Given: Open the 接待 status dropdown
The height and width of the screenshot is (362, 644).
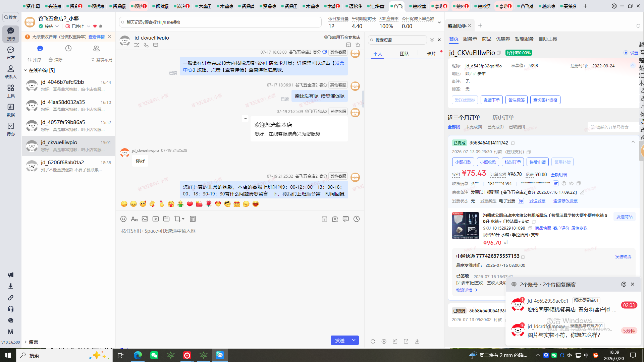Looking at the screenshot, I should pos(57,26).
